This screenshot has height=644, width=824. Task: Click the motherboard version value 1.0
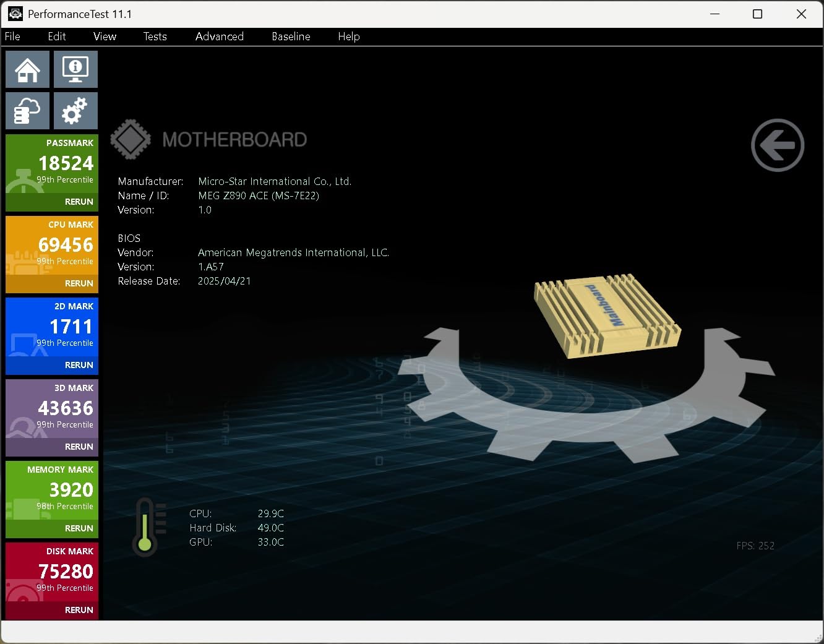pos(205,210)
